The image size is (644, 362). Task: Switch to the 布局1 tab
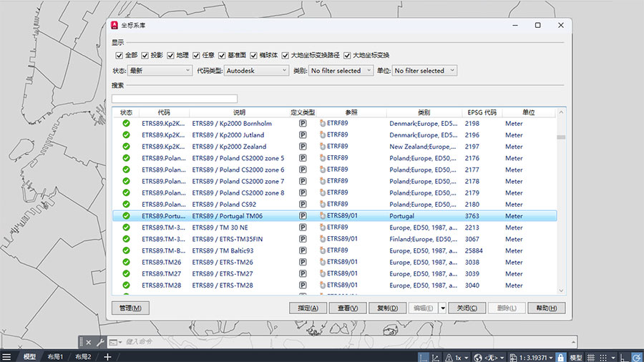55,357
